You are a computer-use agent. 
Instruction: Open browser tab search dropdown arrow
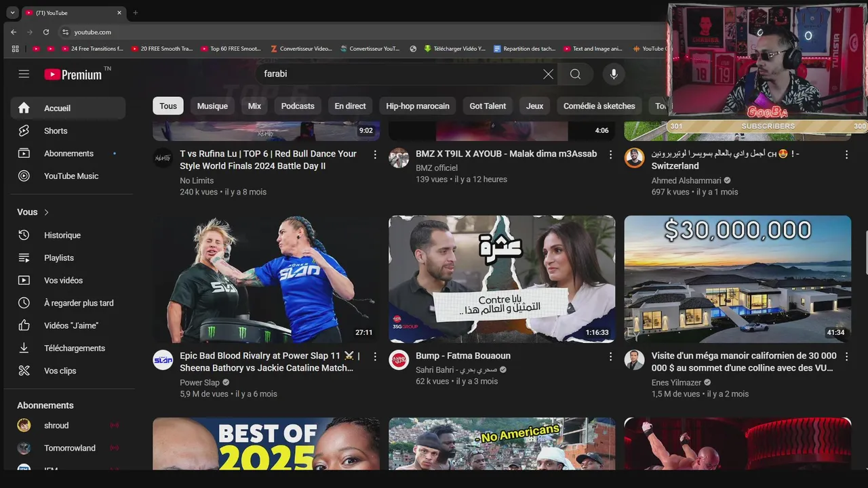[12, 13]
